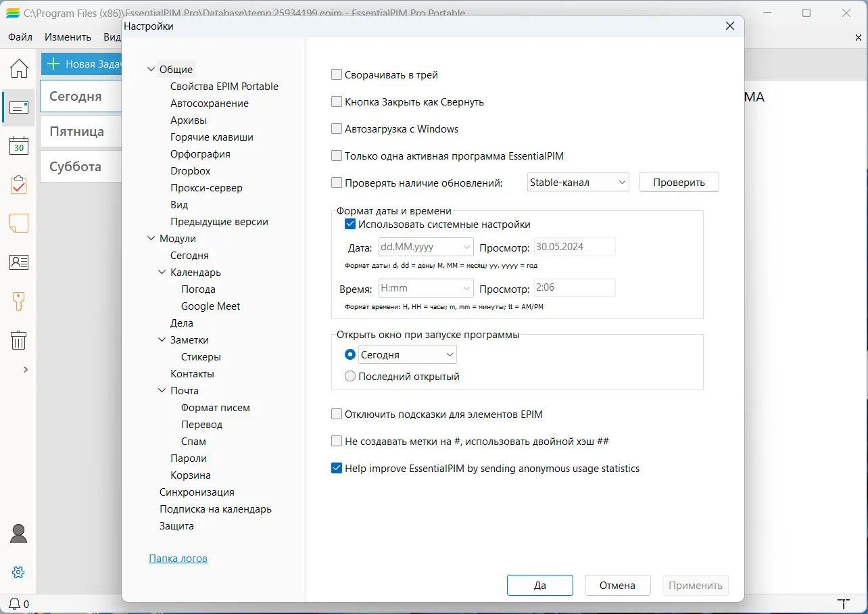The image size is (868, 614).
Task: Check Отключить подсказки для элементов EPIM
Action: pos(337,415)
